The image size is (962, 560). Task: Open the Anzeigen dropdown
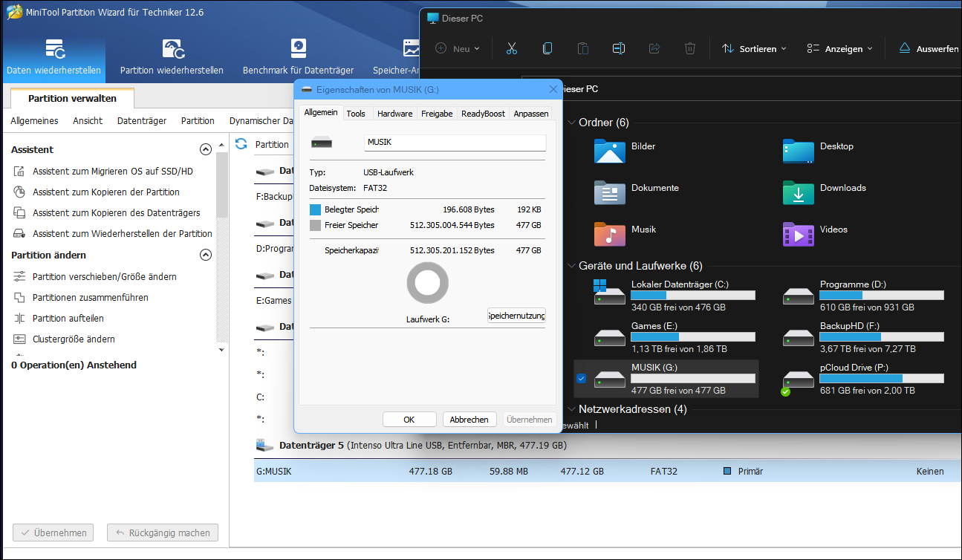pyautogui.click(x=839, y=48)
